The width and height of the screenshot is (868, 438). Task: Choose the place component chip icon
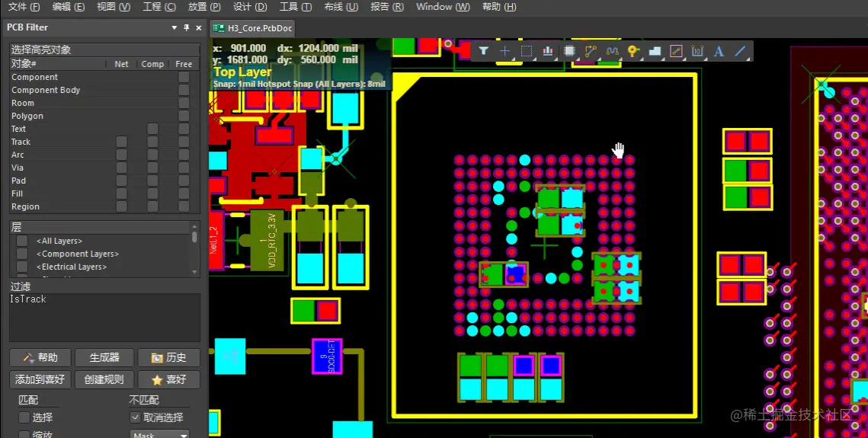pyautogui.click(x=569, y=51)
